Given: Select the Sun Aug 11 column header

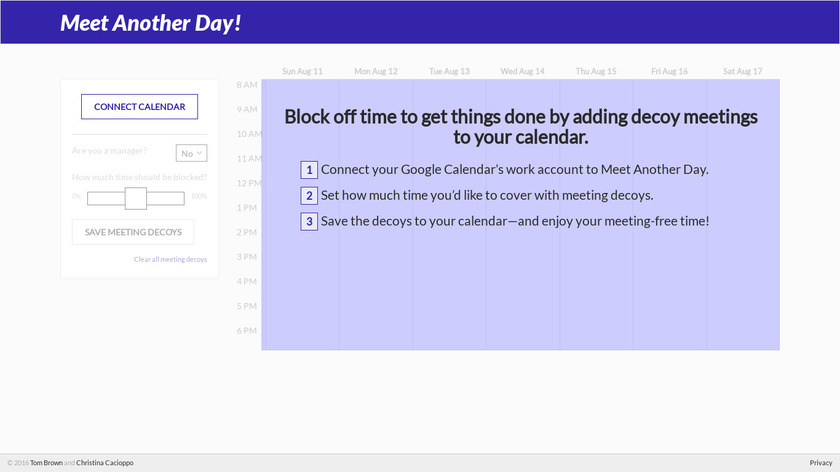Looking at the screenshot, I should point(302,71).
